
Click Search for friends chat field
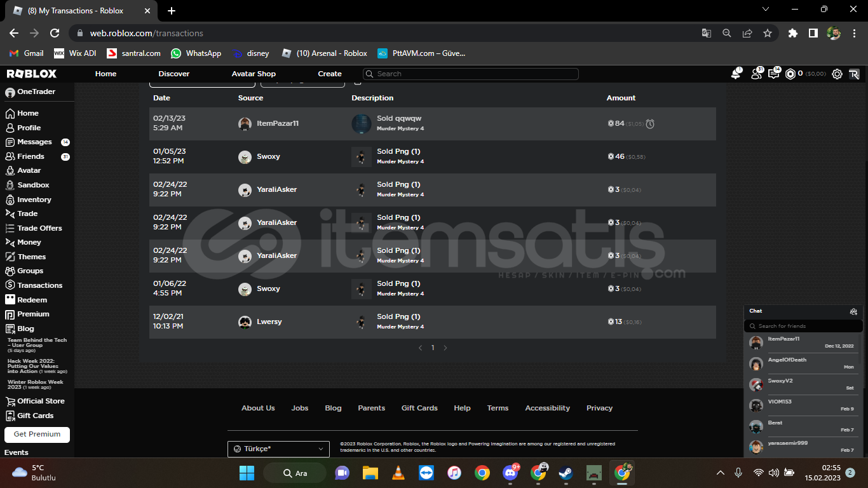pos(803,326)
